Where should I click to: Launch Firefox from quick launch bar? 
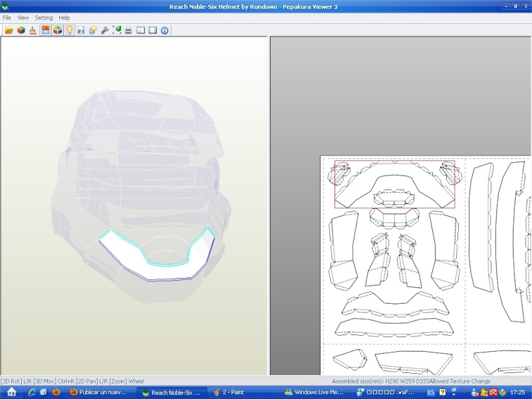pyautogui.click(x=56, y=392)
